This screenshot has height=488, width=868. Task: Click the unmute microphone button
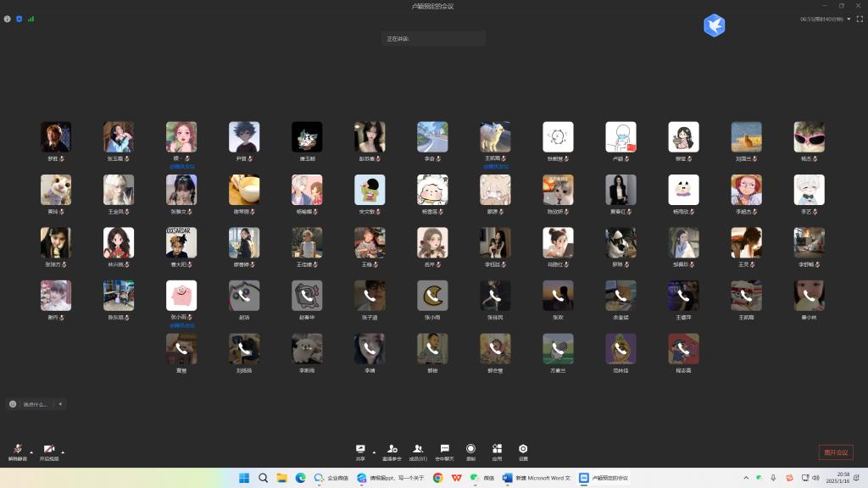pos(17,450)
